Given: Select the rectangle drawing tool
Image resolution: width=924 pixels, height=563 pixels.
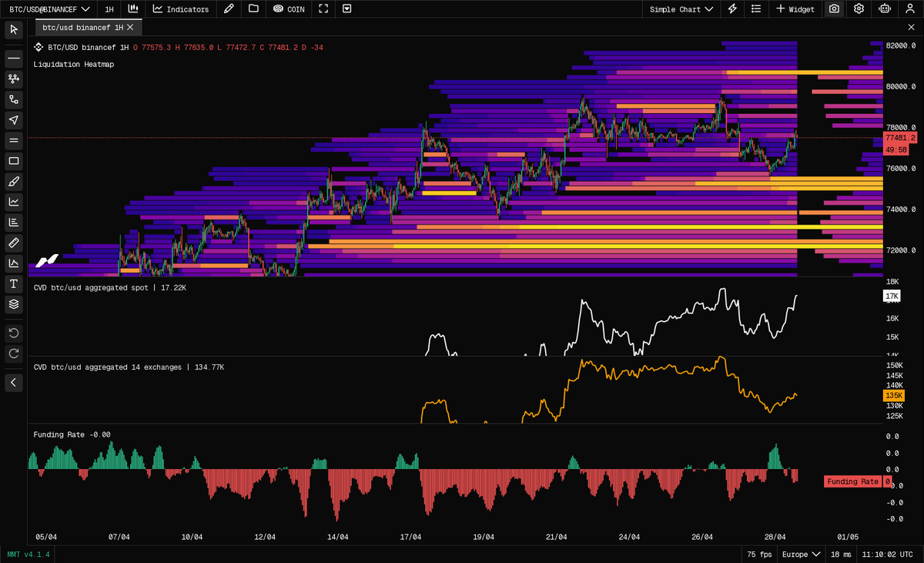Looking at the screenshot, I should coord(13,161).
